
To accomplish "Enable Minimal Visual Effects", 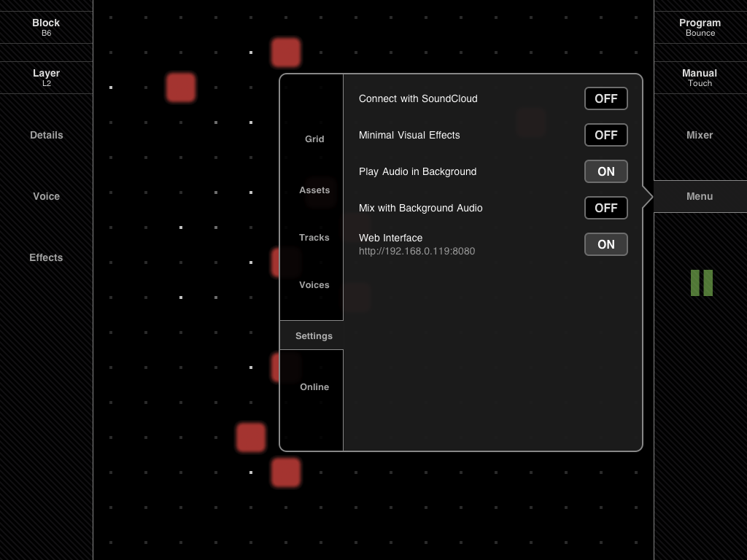I will [605, 135].
